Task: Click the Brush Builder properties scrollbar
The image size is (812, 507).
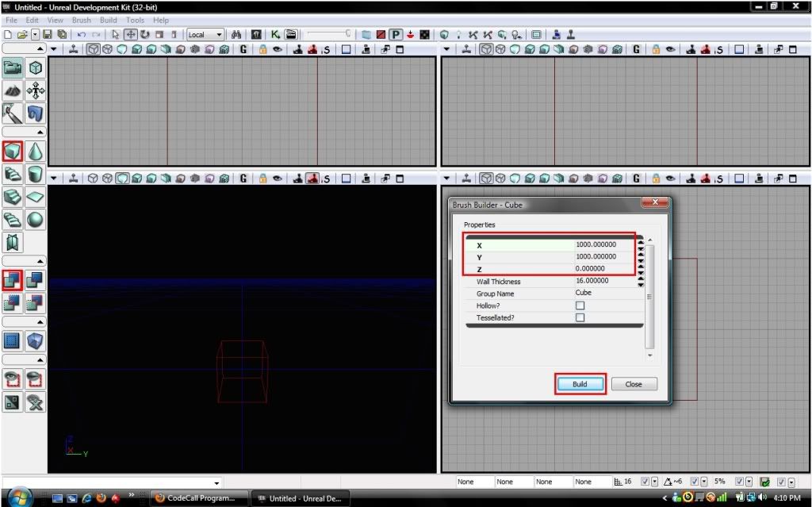Action: [x=650, y=297]
